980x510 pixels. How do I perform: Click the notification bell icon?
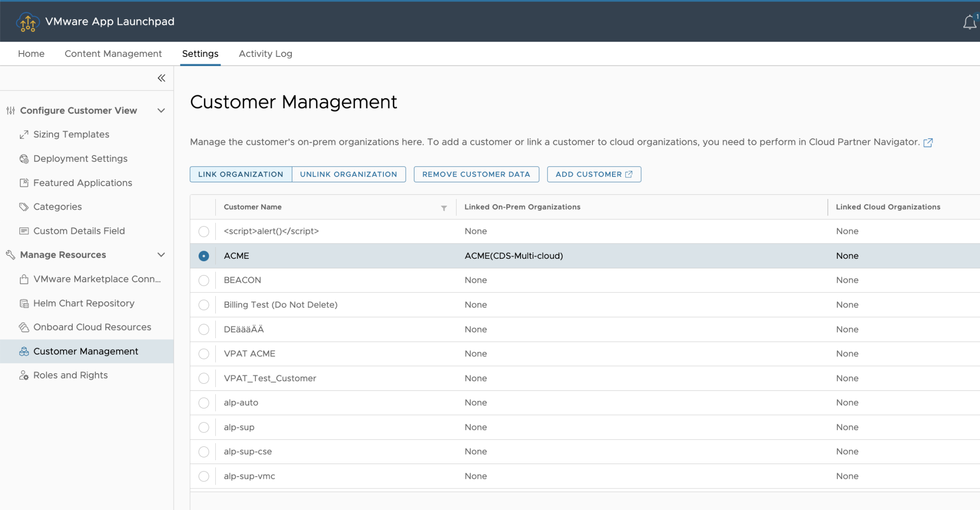pyautogui.click(x=969, y=21)
